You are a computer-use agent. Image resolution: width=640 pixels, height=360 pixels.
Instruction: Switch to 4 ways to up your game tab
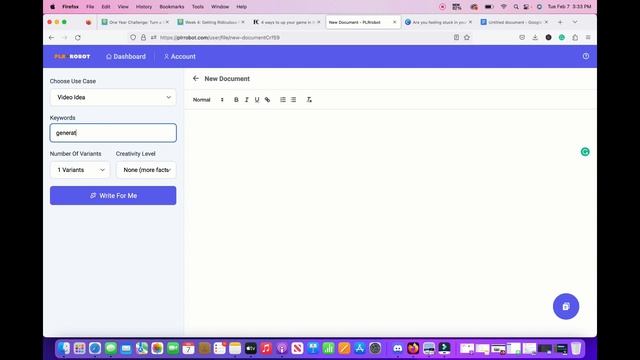tap(286, 22)
